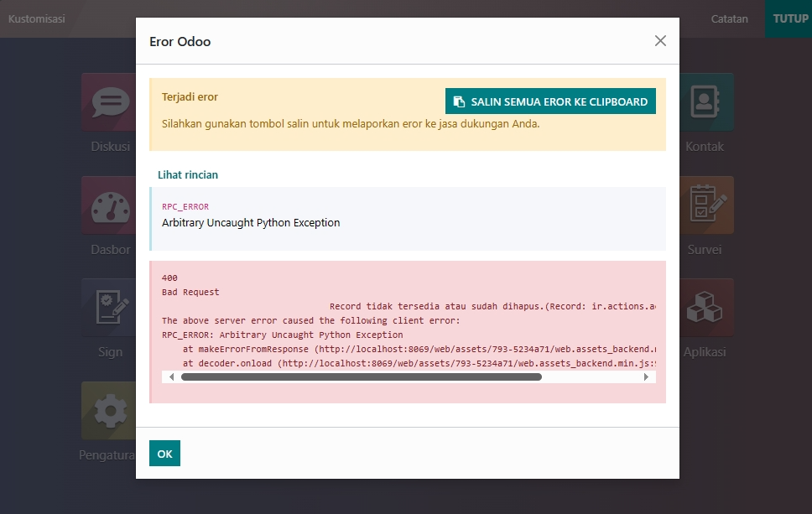
Task: Click the 'Silahkan gunakan tombol salin' instruction text
Action: (351, 124)
